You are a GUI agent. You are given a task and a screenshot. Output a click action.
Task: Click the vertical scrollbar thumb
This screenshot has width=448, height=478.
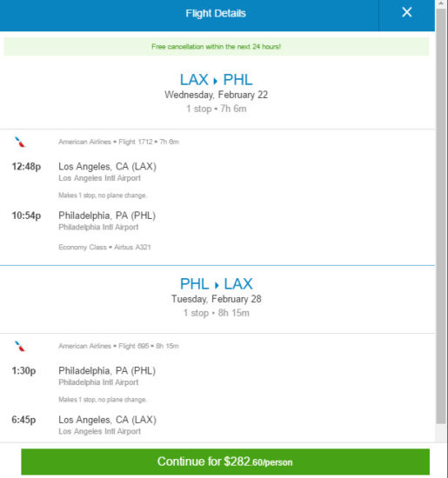[x=441, y=216]
